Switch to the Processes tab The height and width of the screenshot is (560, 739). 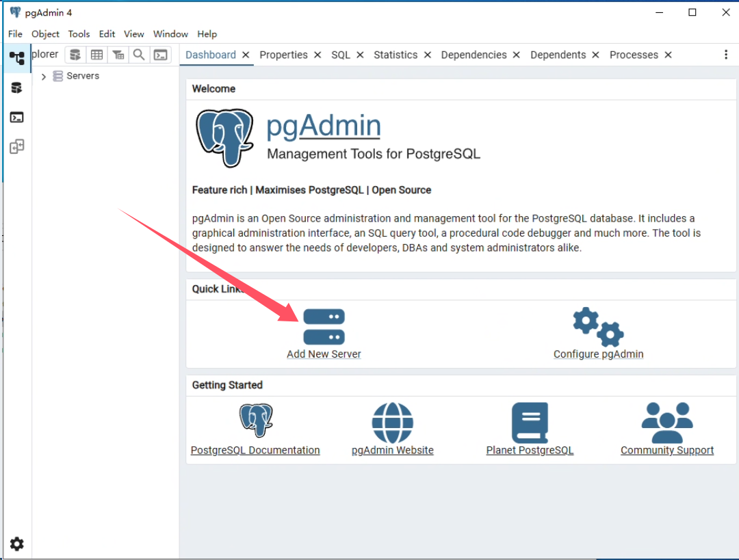pos(634,55)
